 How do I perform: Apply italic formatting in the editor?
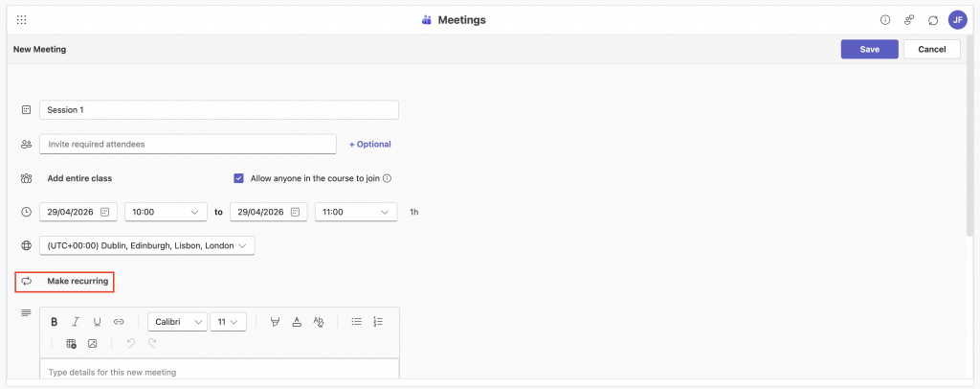tap(75, 322)
